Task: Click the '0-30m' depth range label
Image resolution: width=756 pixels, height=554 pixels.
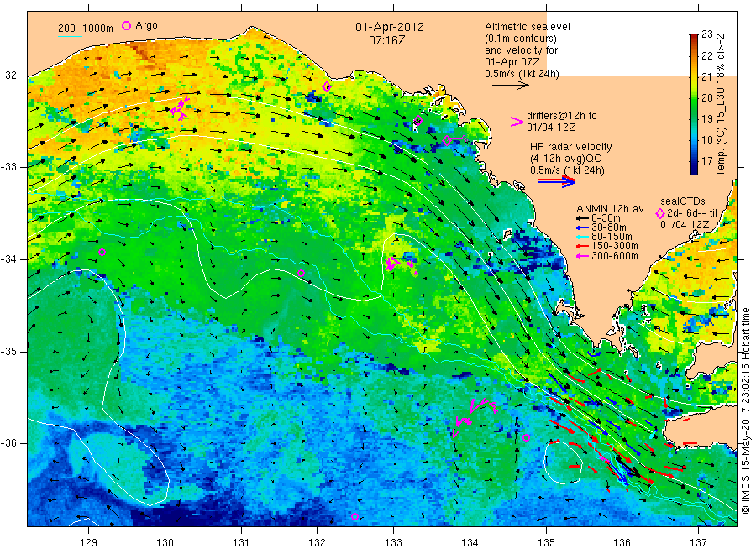Action: click(606, 218)
